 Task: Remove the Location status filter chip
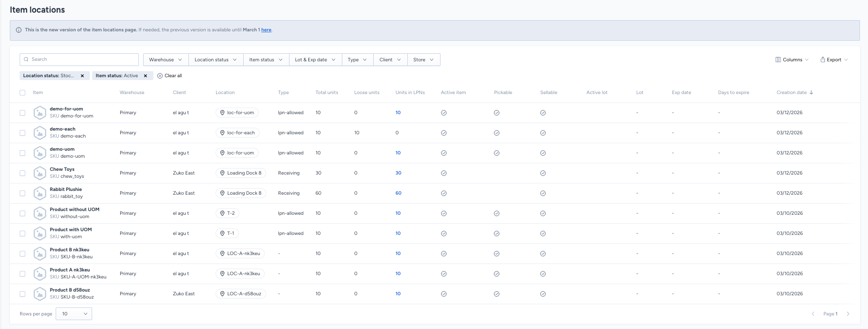[x=82, y=76]
